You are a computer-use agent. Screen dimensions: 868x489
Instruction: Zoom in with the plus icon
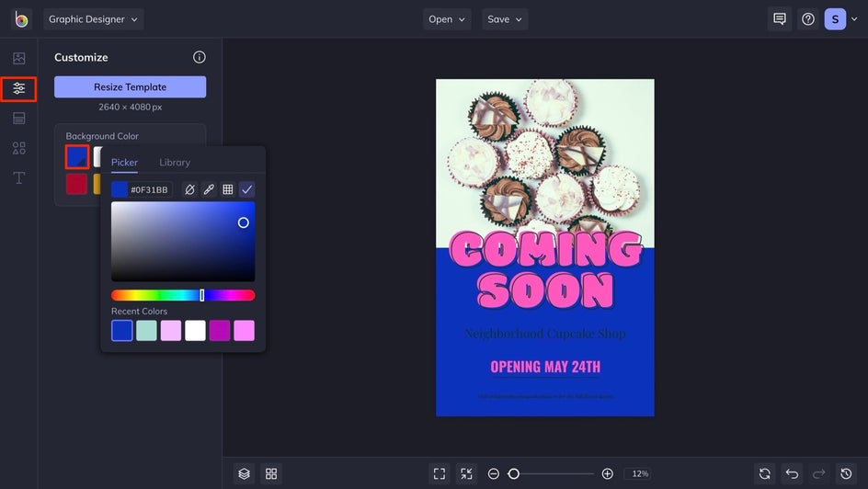click(x=607, y=473)
